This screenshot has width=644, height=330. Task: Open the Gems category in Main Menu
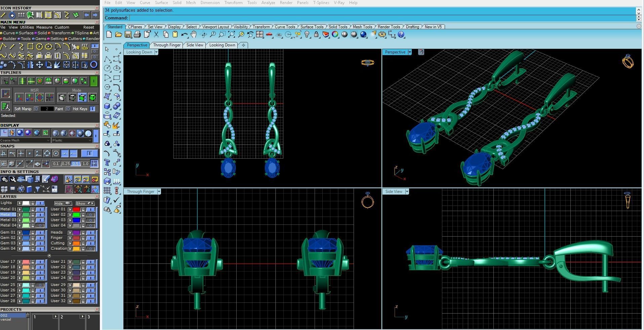41,39
